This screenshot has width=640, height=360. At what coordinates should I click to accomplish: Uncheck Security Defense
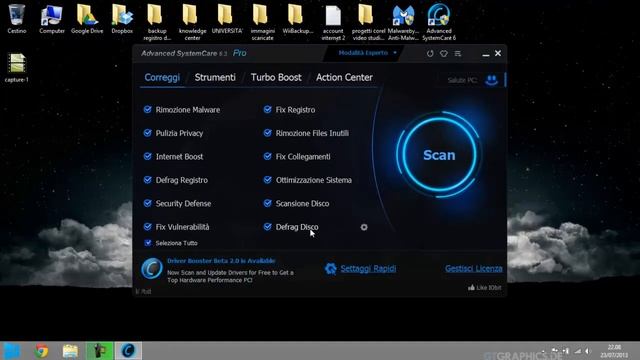click(x=147, y=203)
